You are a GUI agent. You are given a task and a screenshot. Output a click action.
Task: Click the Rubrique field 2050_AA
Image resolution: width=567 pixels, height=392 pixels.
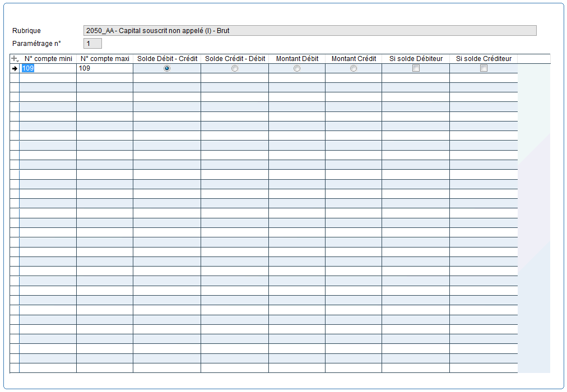[310, 31]
